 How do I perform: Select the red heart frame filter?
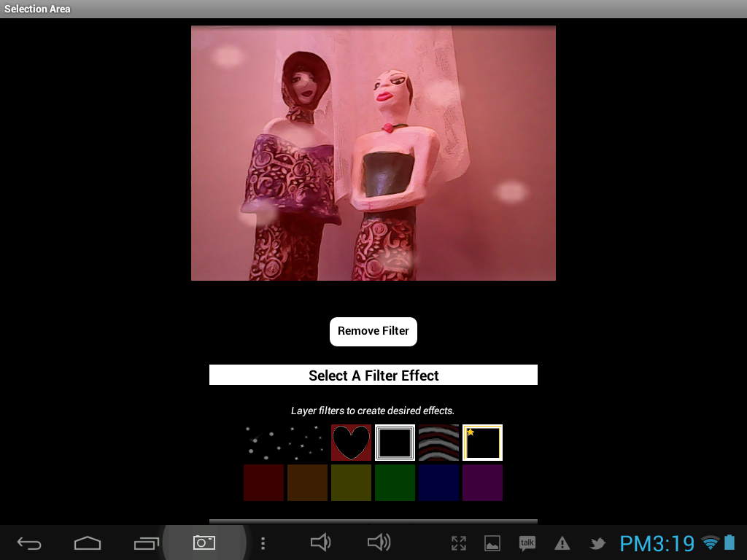(351, 443)
